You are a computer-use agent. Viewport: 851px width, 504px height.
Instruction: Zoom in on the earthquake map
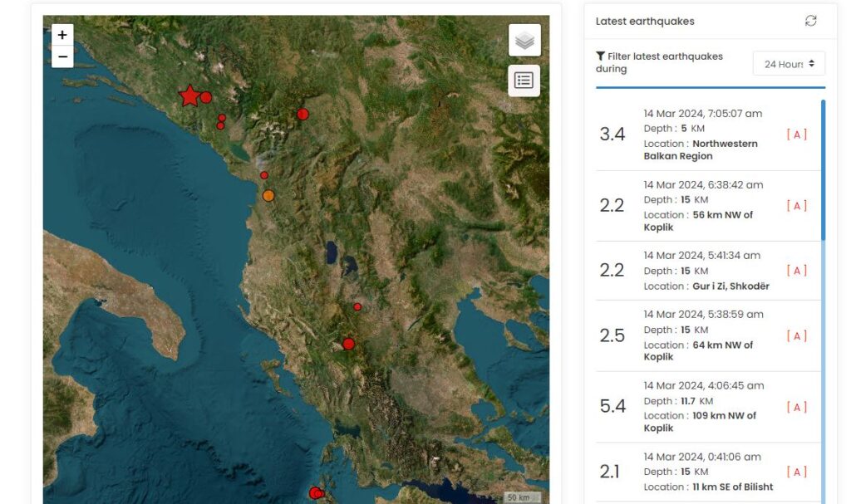(x=62, y=36)
